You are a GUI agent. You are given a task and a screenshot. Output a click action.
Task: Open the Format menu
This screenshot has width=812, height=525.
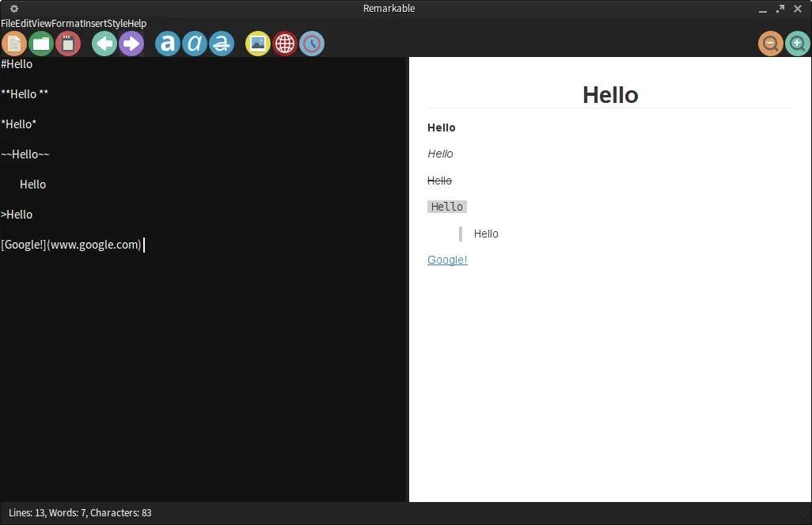pyautogui.click(x=67, y=24)
